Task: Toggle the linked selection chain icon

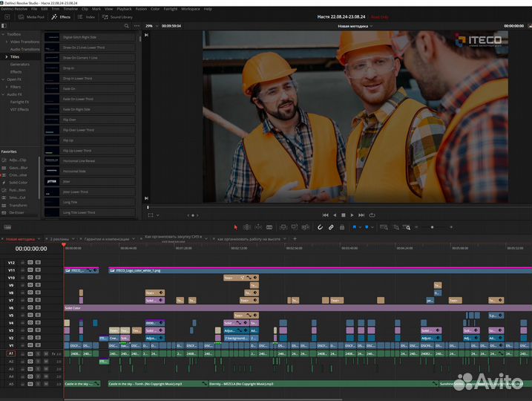Action: [331, 226]
